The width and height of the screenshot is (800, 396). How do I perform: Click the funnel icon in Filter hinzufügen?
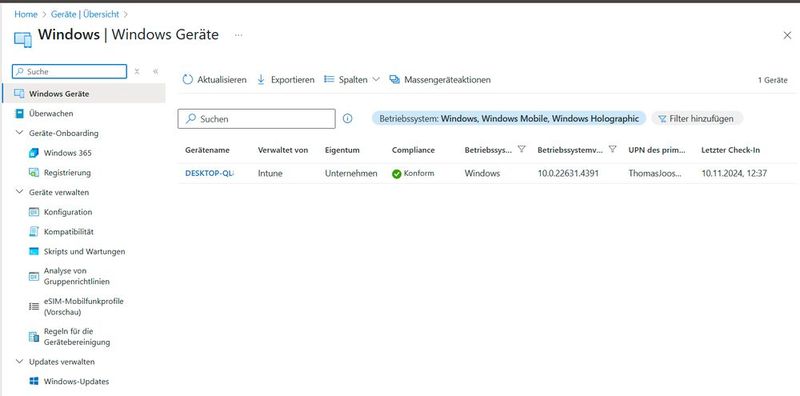[x=662, y=118]
